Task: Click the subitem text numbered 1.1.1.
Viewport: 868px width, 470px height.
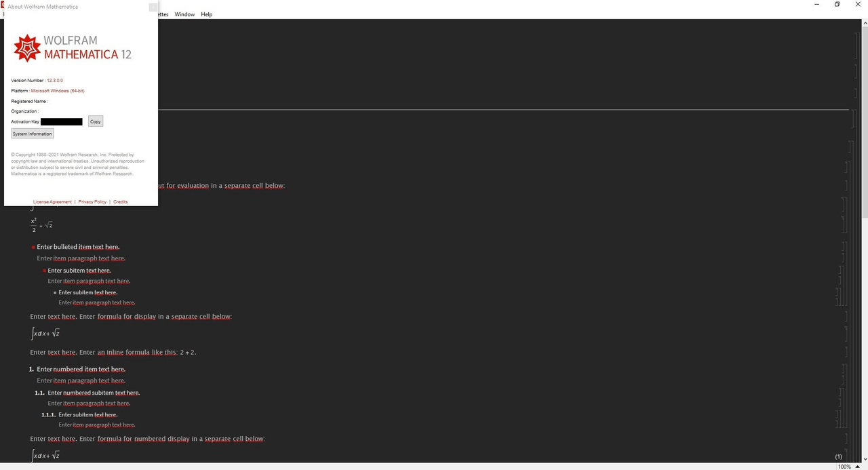Action: click(x=87, y=414)
